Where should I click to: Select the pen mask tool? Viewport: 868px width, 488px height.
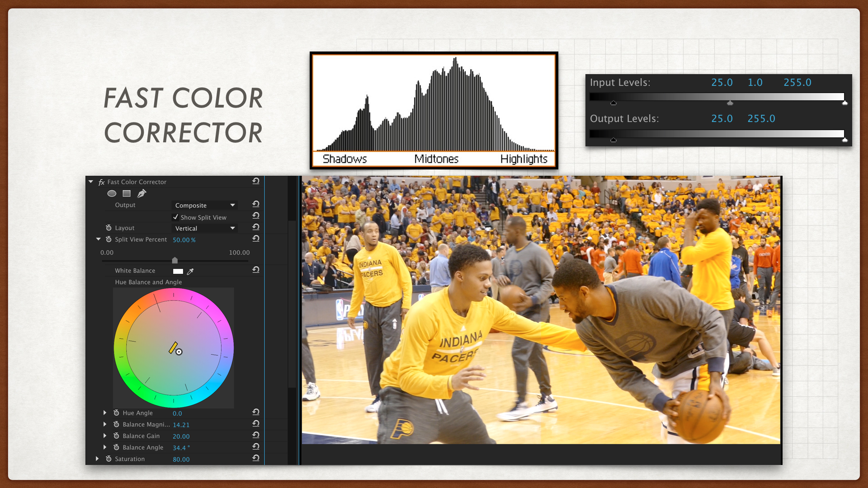click(142, 193)
